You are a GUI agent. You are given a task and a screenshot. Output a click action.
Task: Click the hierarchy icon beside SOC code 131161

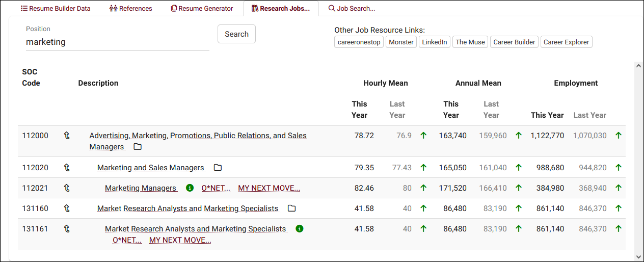click(x=66, y=229)
